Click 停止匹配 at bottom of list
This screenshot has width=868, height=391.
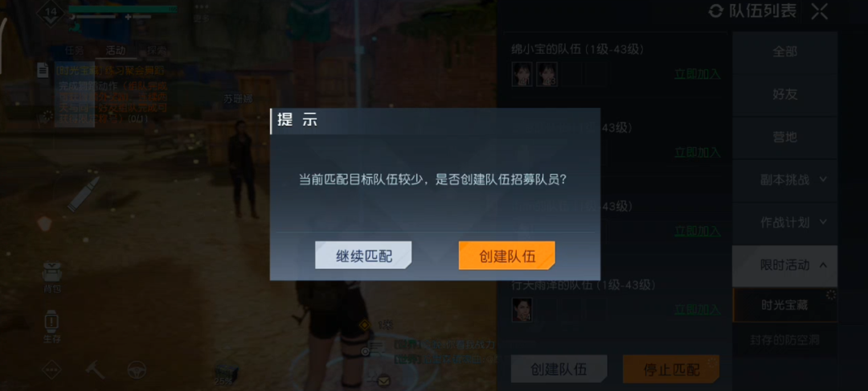pos(671,369)
